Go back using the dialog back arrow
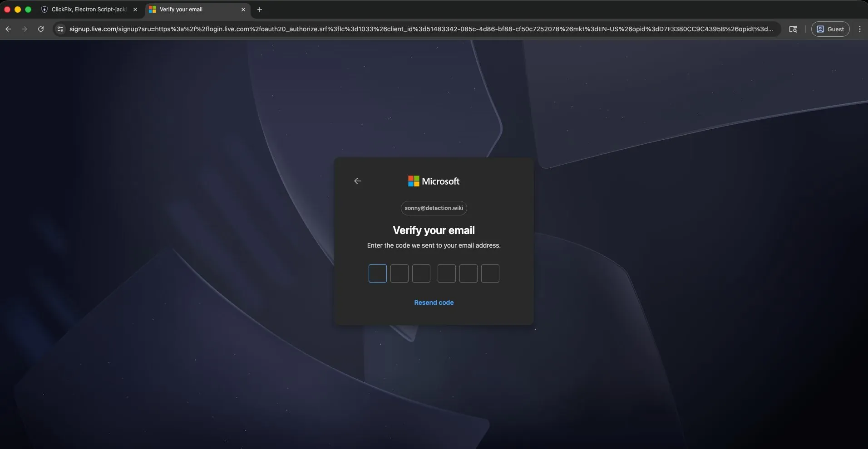Viewport: 868px width, 449px height. [358, 181]
